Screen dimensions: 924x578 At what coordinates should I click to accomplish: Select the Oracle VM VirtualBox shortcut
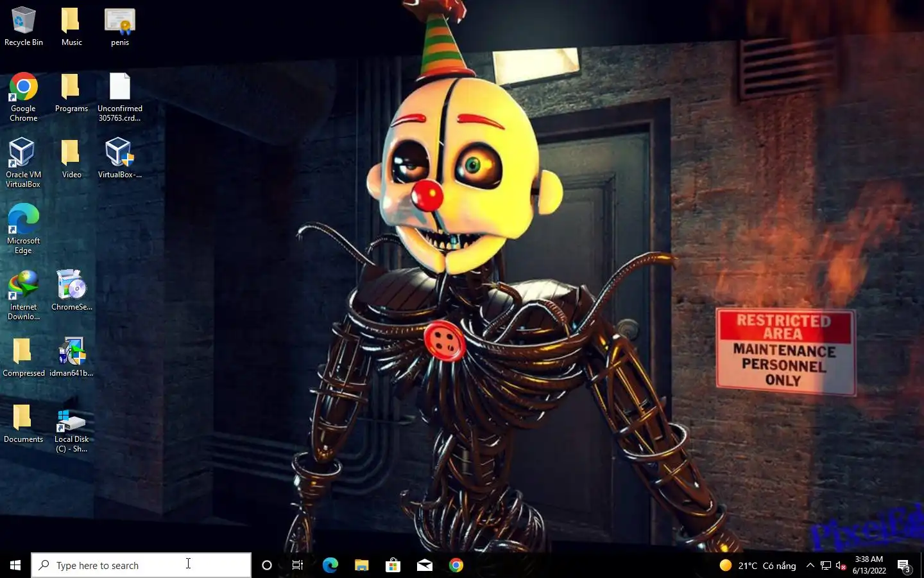[23, 163]
